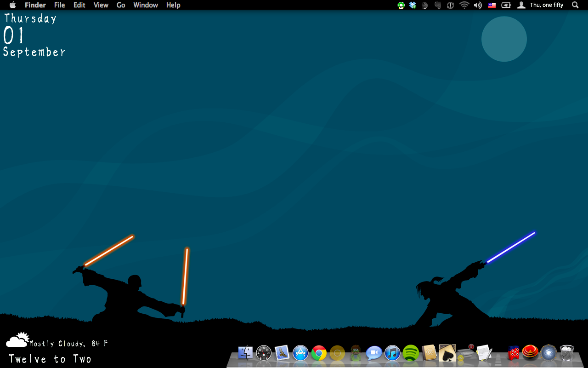
Task: Open Mail stamp icon in Dock
Action: point(283,353)
